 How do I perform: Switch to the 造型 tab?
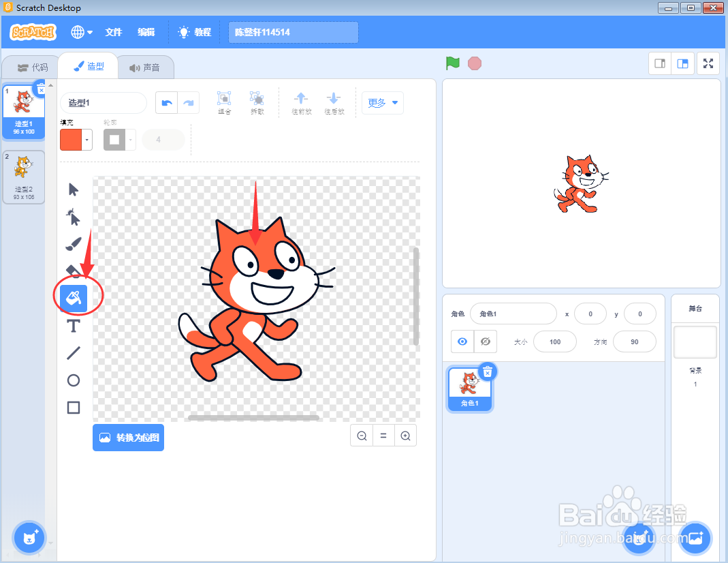89,66
